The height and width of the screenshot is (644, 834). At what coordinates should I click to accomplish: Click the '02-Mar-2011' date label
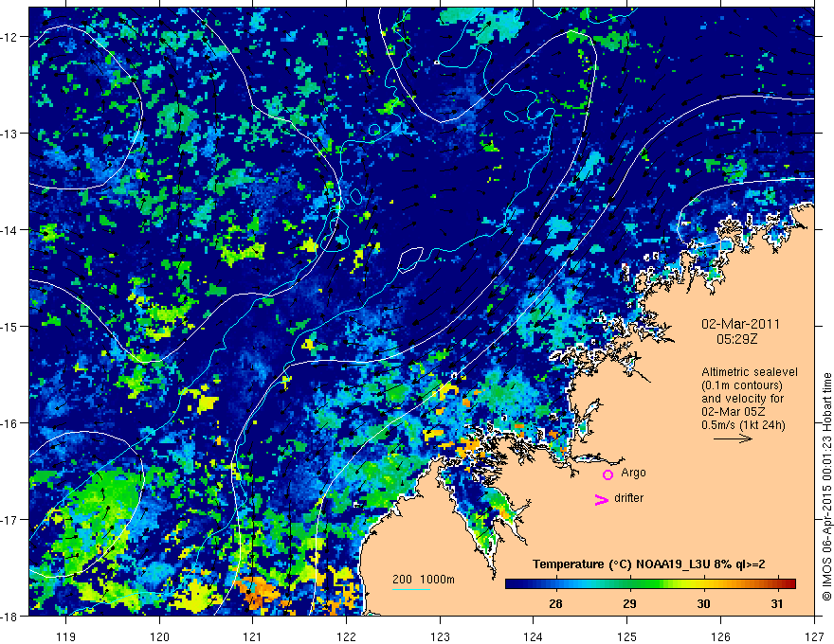[x=740, y=324]
